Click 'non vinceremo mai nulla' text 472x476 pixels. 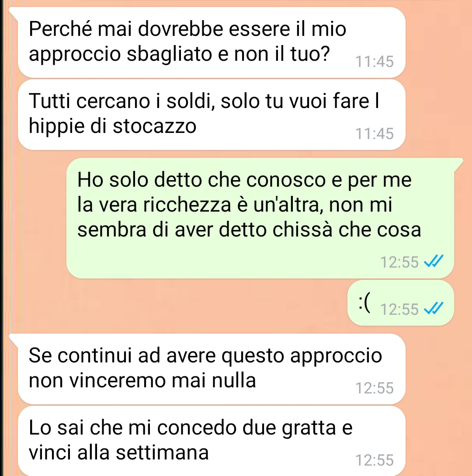pos(142,380)
